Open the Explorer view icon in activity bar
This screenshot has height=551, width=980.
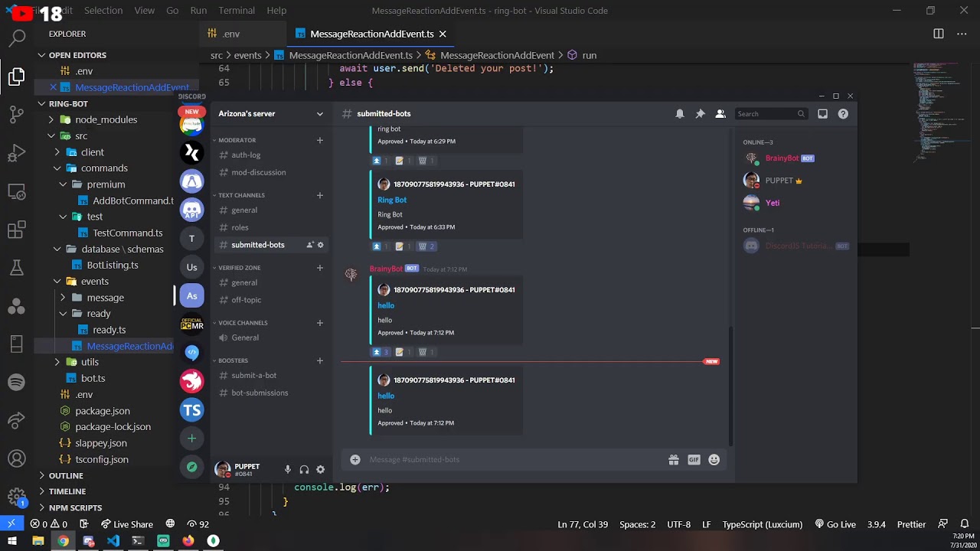pyautogui.click(x=17, y=77)
